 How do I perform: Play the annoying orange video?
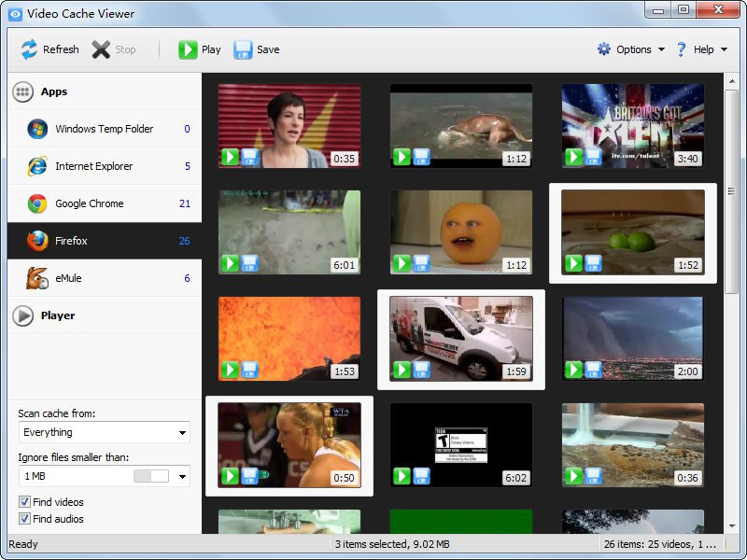(402, 263)
